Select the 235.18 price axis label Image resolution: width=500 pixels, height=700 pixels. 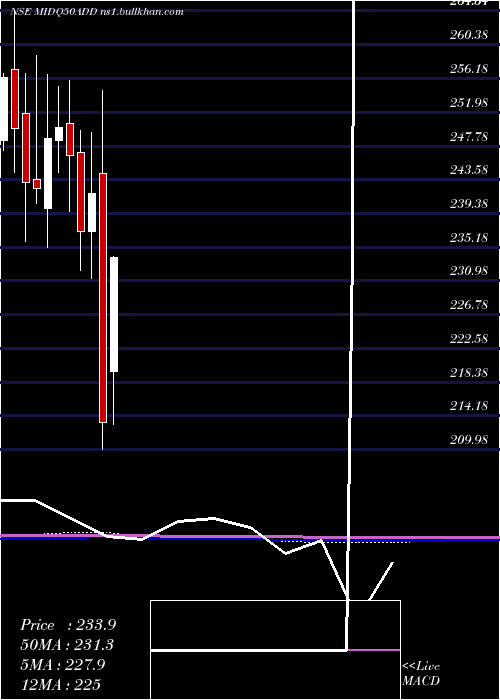point(469,238)
